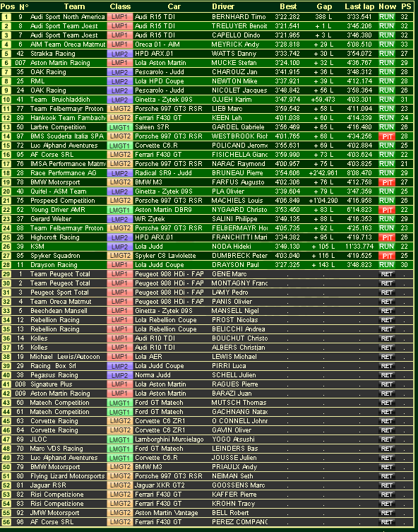Click the Class column header

[x=120, y=6]
